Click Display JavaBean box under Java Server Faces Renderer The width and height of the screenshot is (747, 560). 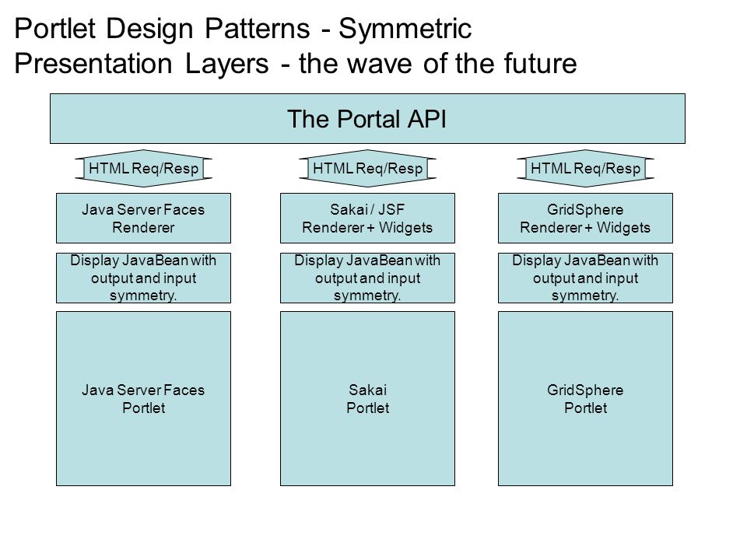point(143,278)
